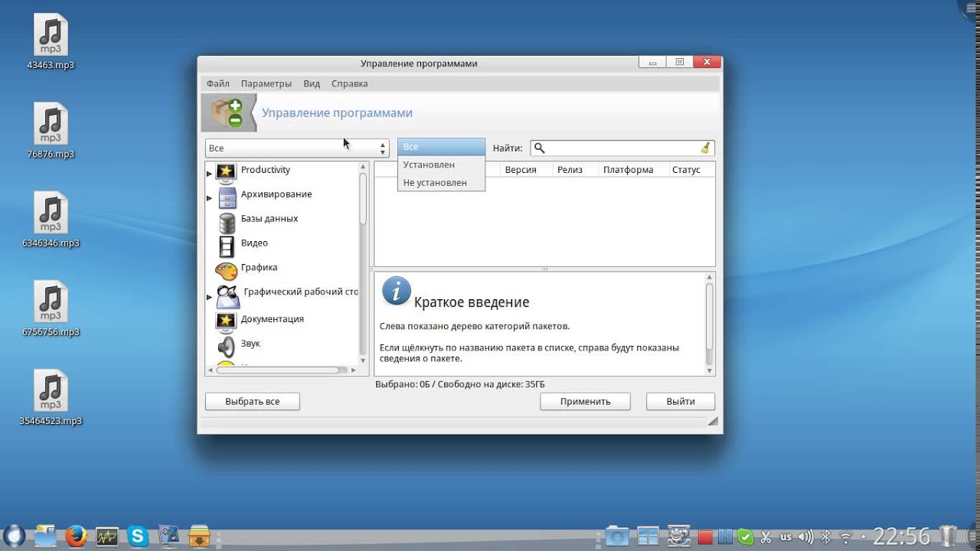Show hidden tray icons arrow
980x551 pixels.
tap(863, 536)
